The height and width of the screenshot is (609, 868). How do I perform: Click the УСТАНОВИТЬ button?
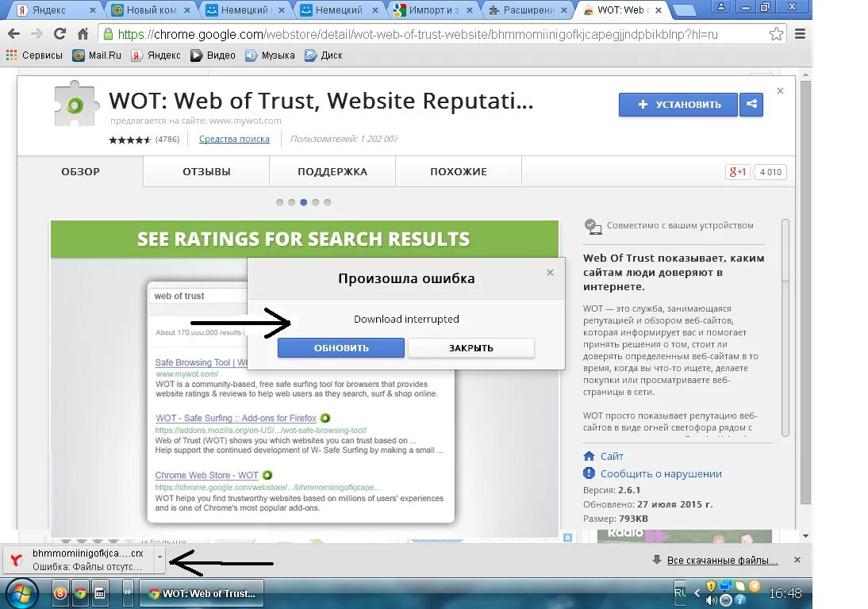[678, 104]
